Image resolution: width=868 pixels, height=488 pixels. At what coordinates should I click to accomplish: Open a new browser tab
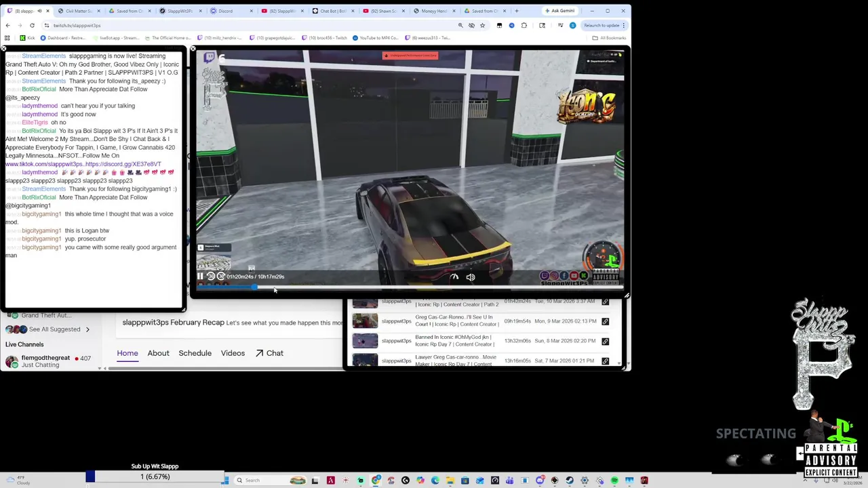[517, 11]
